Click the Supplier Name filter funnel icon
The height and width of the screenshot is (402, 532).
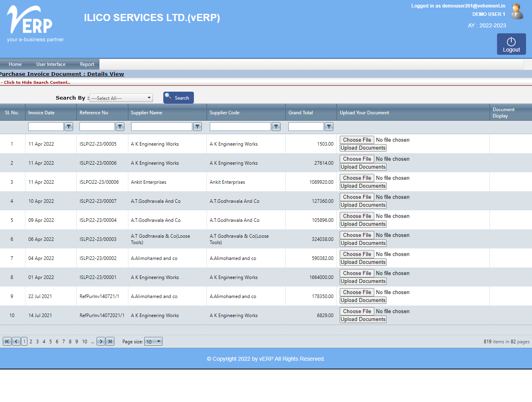(197, 127)
